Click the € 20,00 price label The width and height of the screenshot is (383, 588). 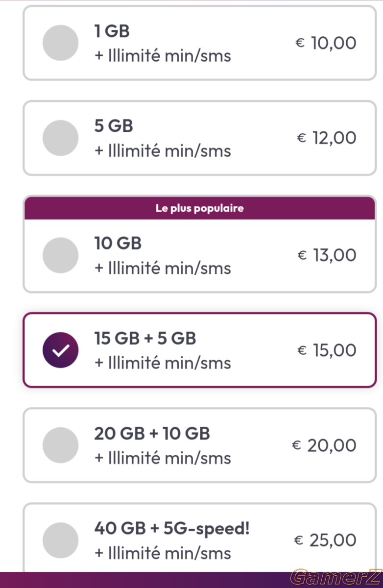click(324, 445)
